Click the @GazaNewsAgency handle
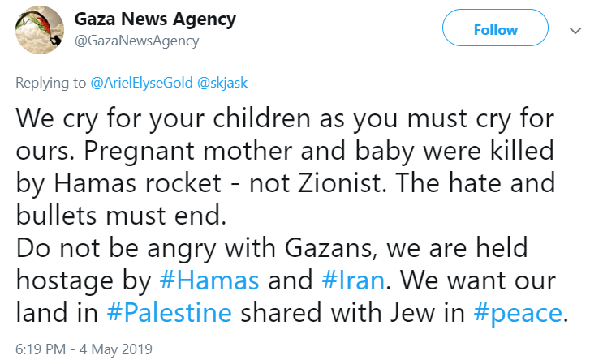This screenshot has height=364, width=590. point(136,41)
